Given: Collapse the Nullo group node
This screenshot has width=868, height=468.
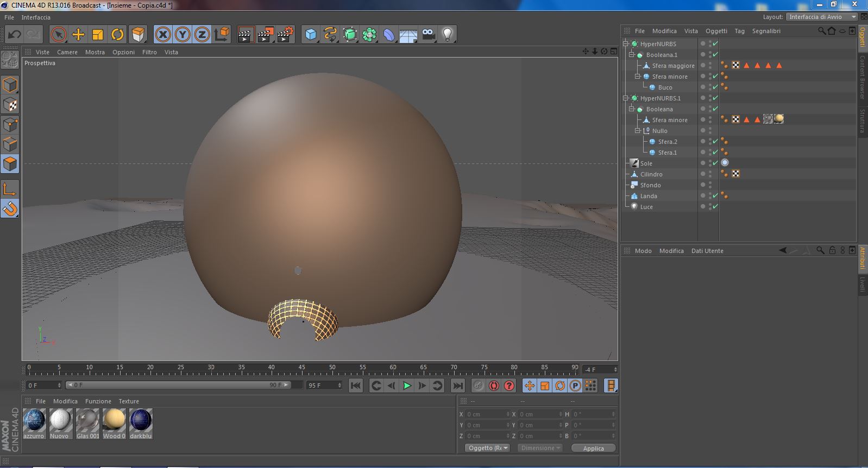Looking at the screenshot, I should 638,131.
